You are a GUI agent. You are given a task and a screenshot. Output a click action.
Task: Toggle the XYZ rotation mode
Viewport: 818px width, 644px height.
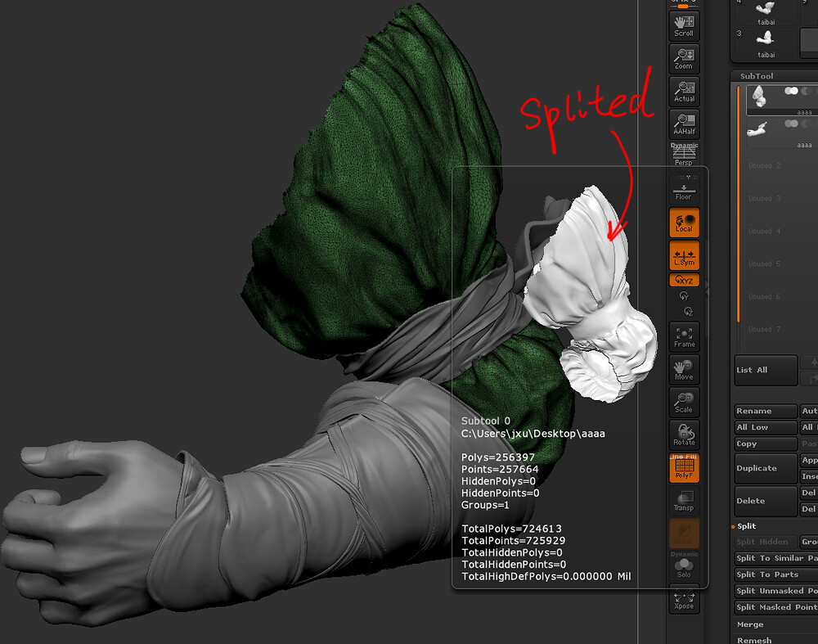pos(684,280)
